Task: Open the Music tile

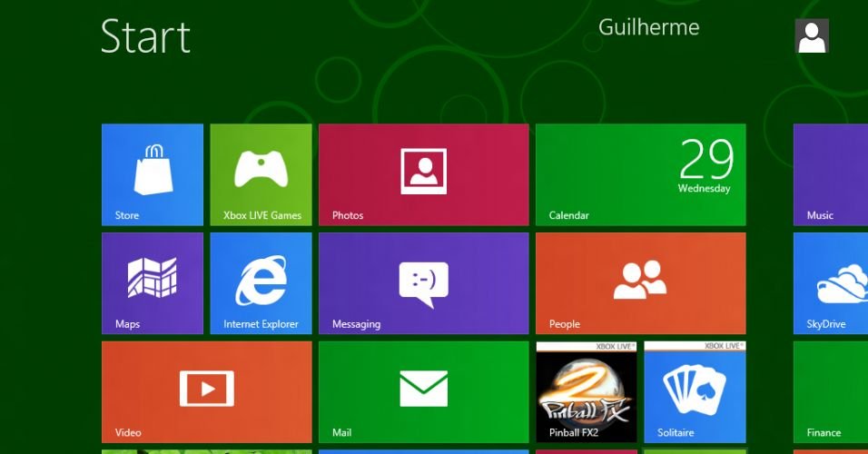Action: coord(830,174)
